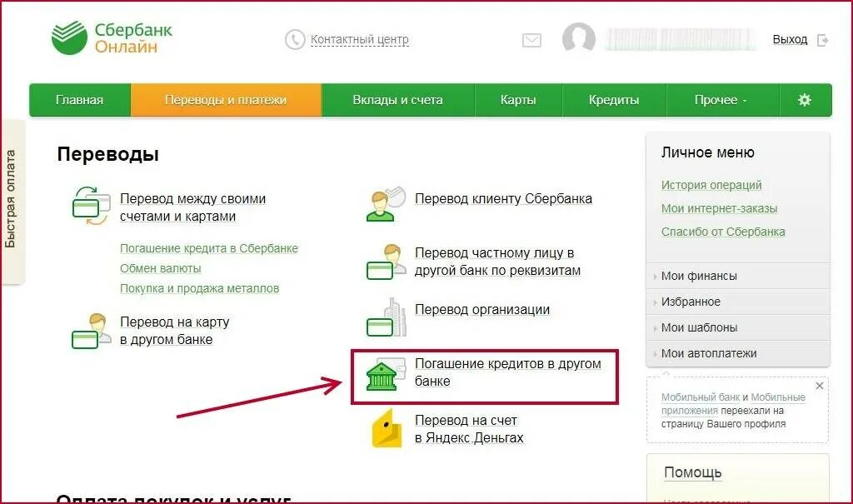The height and width of the screenshot is (504, 853).
Task: Click the Помощь heading link
Action: tap(692, 472)
